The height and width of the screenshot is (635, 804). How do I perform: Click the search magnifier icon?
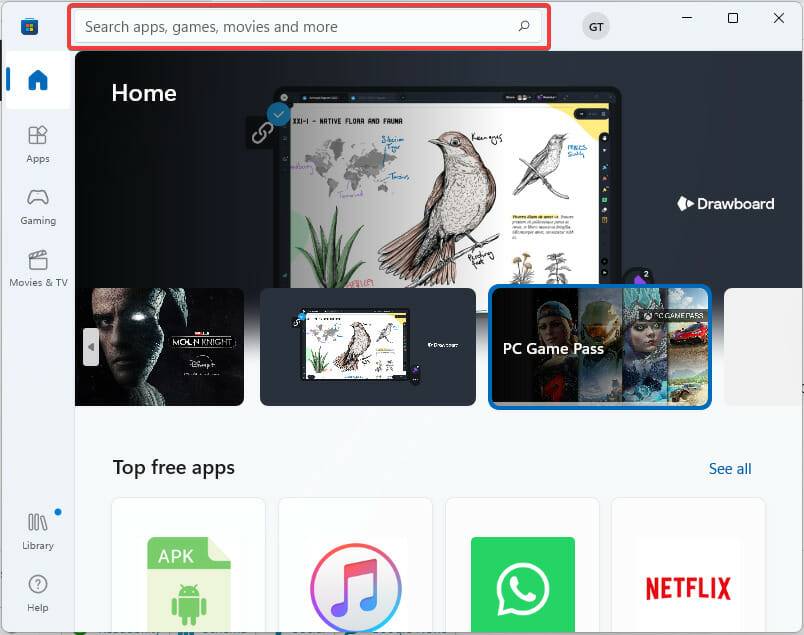[524, 26]
